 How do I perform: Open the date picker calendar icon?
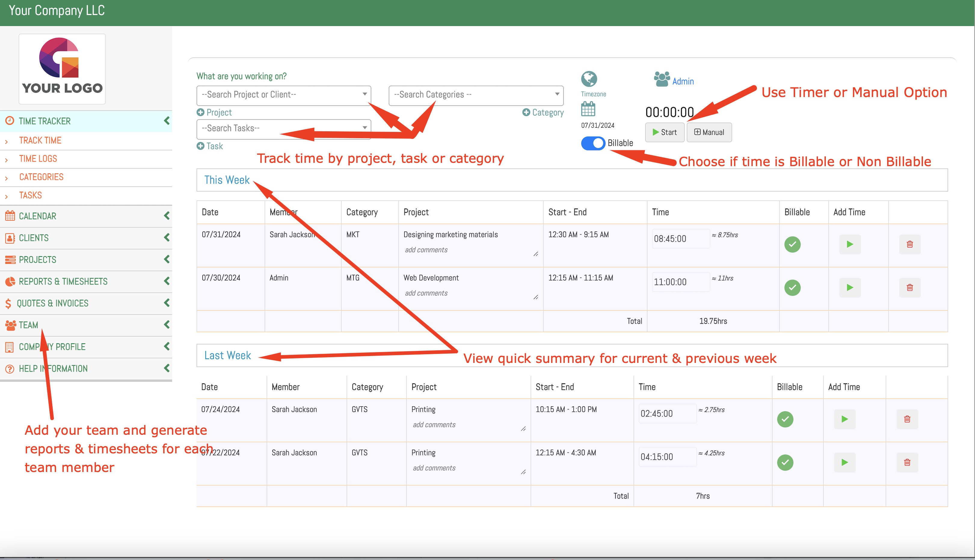[588, 109]
